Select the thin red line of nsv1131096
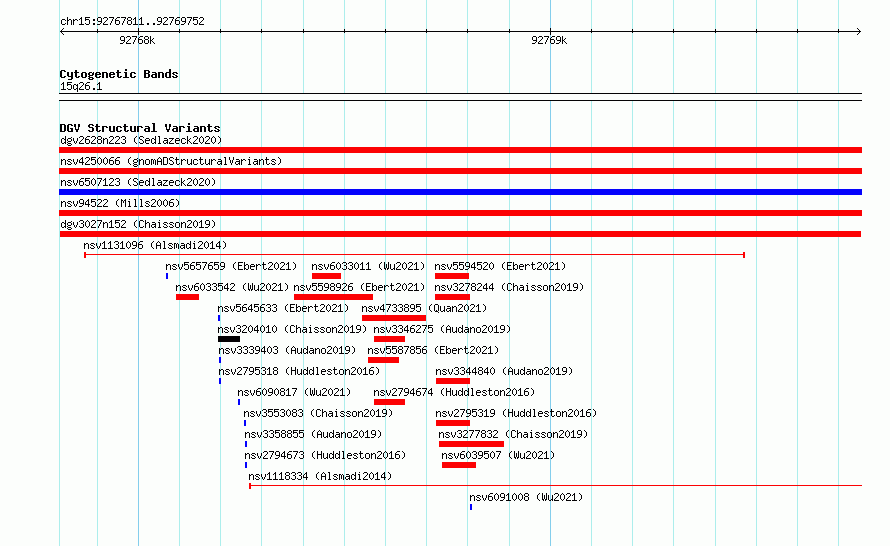The image size is (890, 546). pyautogui.click(x=414, y=255)
